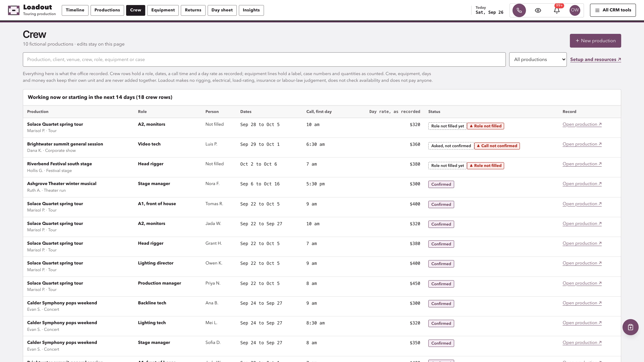Open All CRM tools menu

click(613, 10)
